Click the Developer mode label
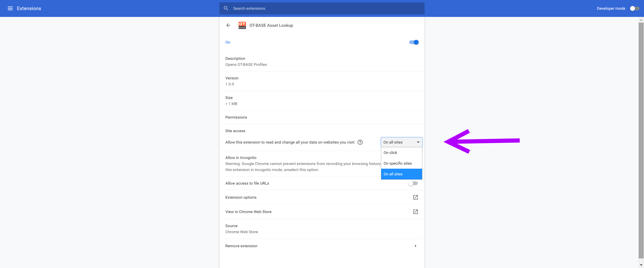Viewport: 644px width, 268px height. coord(611,9)
